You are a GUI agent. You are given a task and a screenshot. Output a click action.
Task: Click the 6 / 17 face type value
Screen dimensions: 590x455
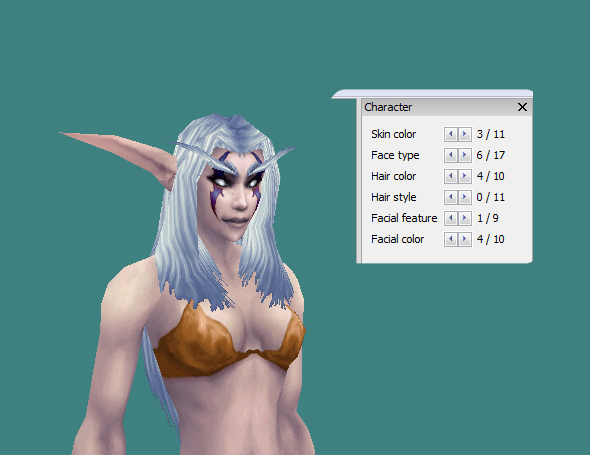pos(490,155)
